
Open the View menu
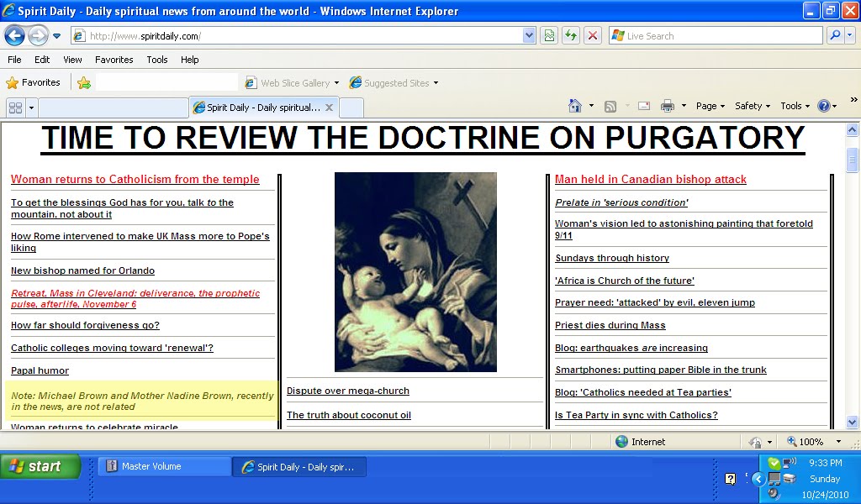[72, 60]
